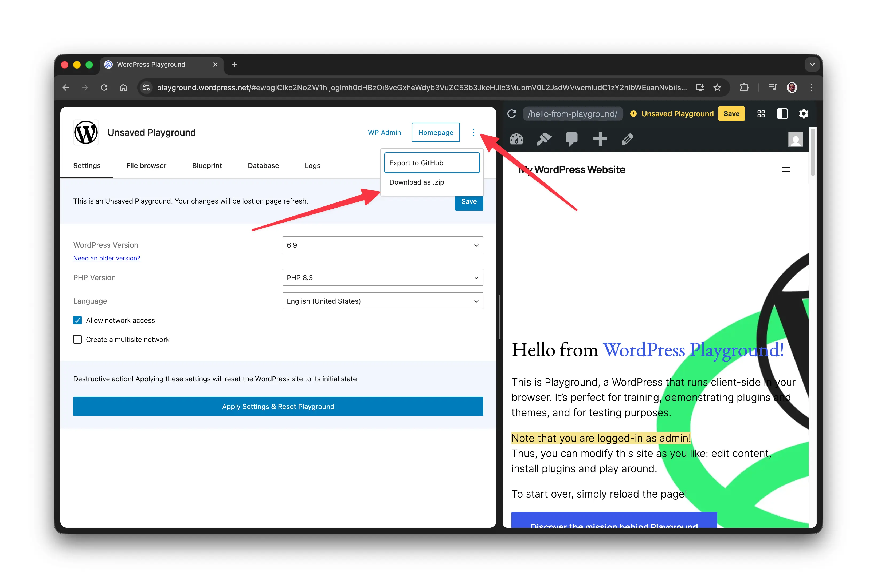Open the PHP Version dropdown
The width and height of the screenshot is (877, 588).
click(382, 277)
